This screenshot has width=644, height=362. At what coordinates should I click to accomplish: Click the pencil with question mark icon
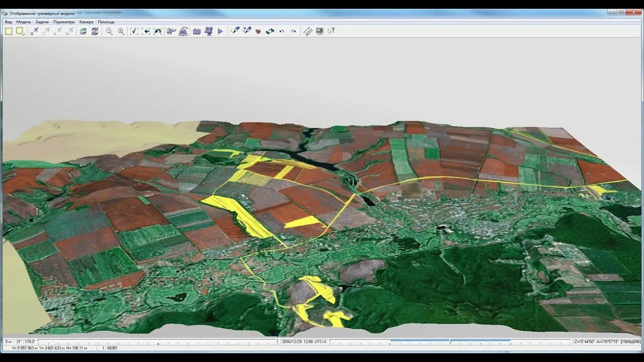pyautogui.click(x=247, y=31)
